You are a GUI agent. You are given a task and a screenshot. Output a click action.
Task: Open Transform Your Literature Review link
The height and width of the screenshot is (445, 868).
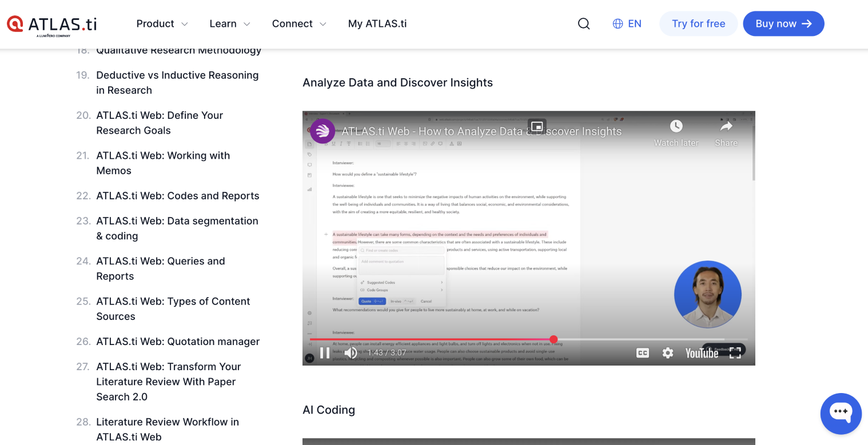[169, 382]
